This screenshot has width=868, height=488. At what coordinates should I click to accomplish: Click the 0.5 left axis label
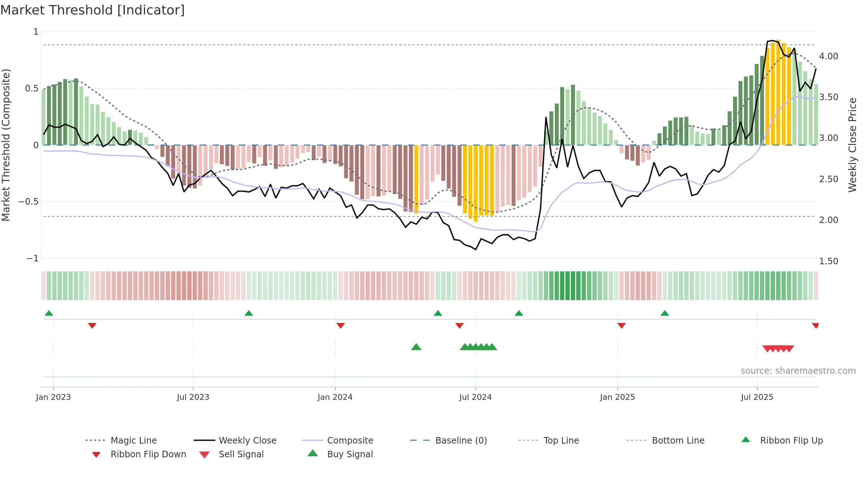pyautogui.click(x=32, y=89)
